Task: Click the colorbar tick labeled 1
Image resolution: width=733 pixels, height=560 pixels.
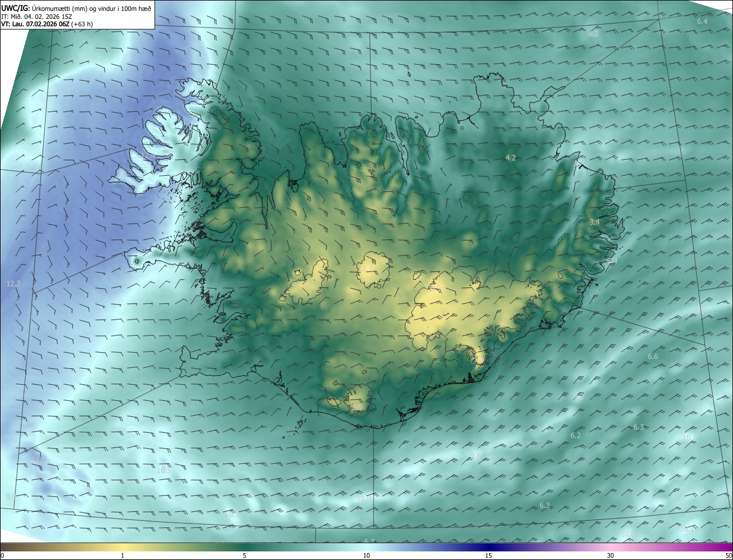Action: 123,555
